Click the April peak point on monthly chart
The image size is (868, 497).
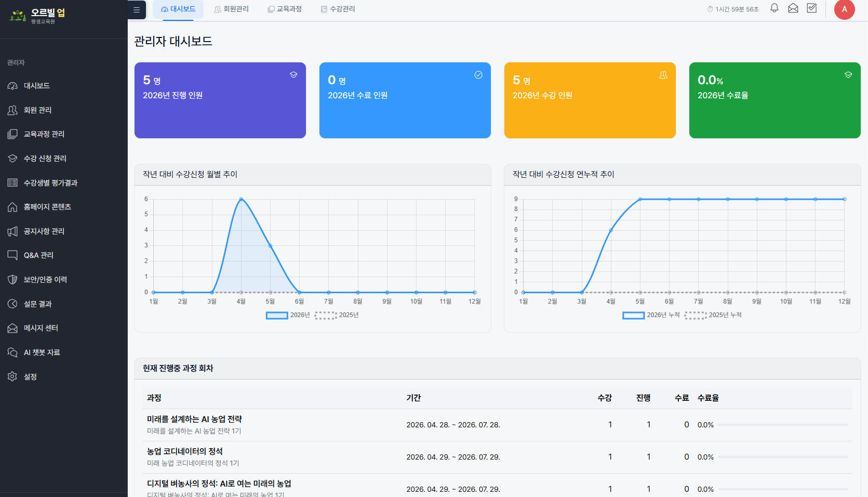point(241,199)
